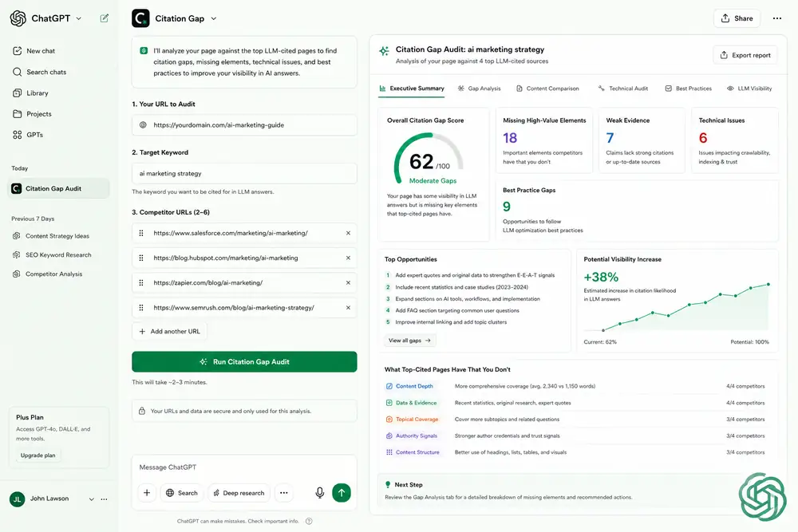Open the Citation Gap GPT dropdown
Viewport: 798px width, 532px height.
click(x=214, y=18)
